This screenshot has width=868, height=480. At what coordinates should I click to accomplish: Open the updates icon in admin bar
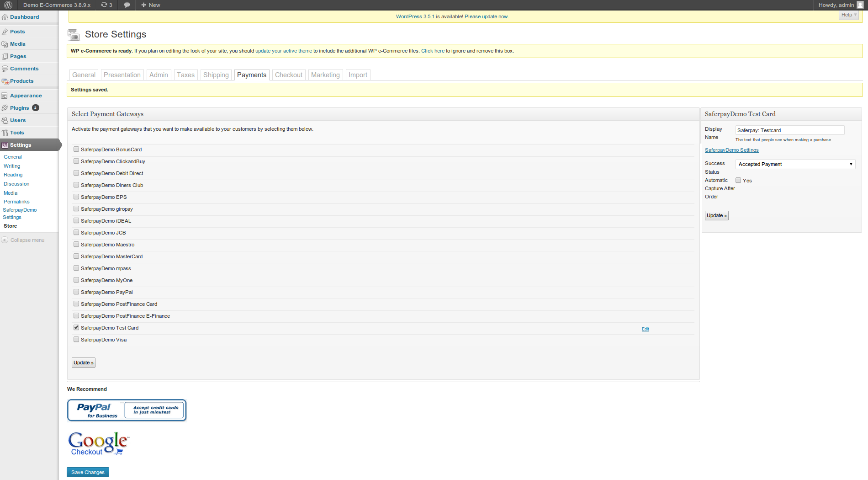point(104,5)
